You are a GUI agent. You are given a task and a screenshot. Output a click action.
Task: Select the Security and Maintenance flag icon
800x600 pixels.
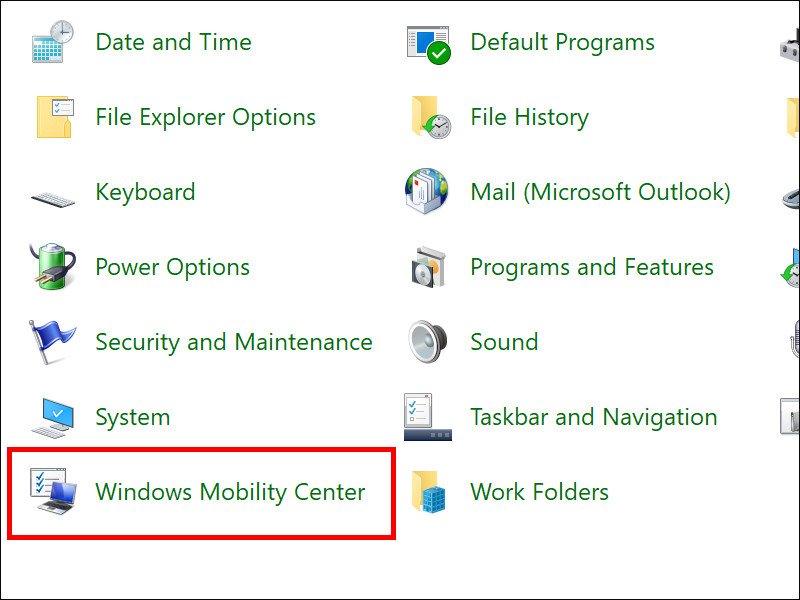click(52, 342)
